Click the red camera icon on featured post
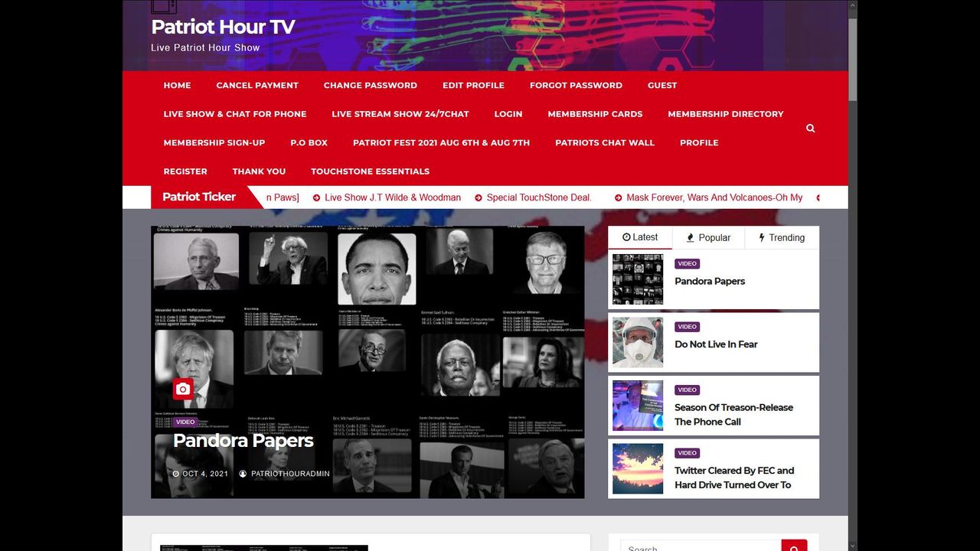Viewport: 980px width, 551px height. tap(182, 389)
